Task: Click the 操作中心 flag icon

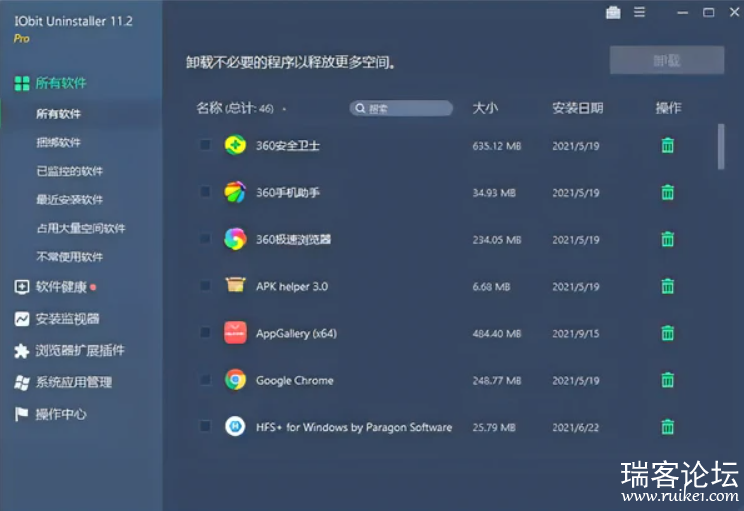Action: [21, 414]
